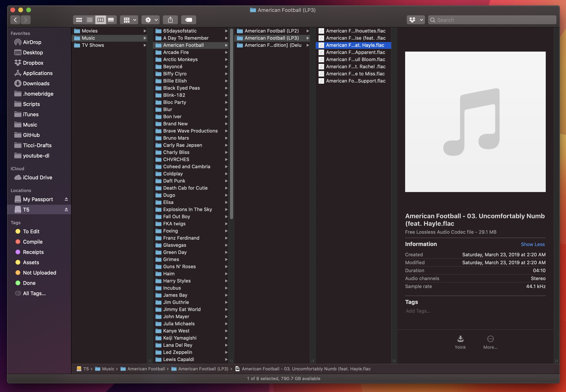Open the Dropbox toolbar dropdown
This screenshot has height=392, width=566.
point(416,20)
